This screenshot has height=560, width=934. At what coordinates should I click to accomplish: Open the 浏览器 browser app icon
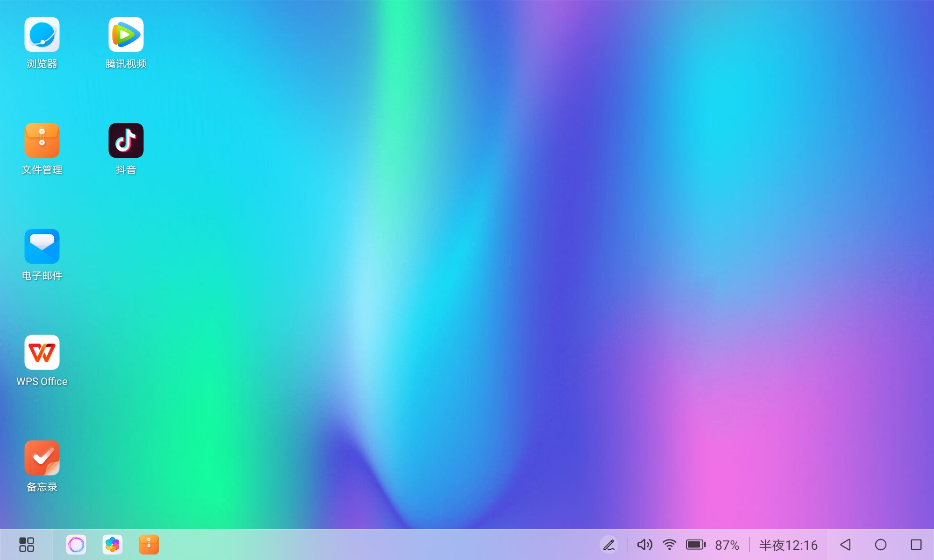coord(42,35)
